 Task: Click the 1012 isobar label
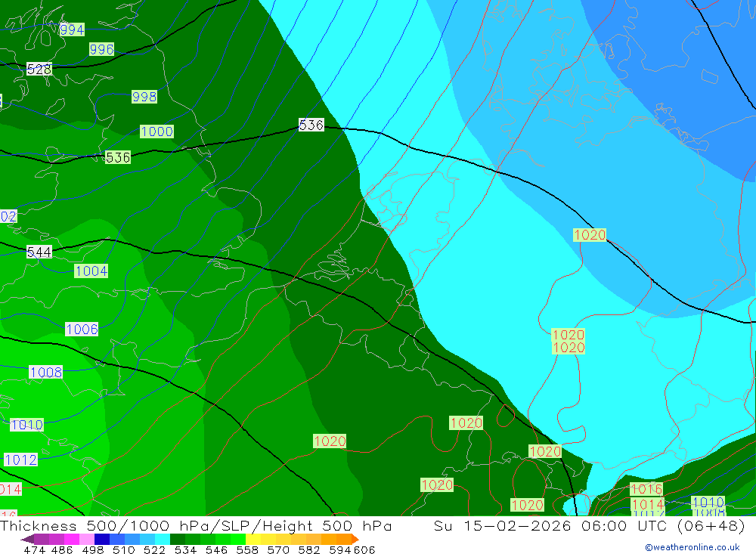(x=20, y=460)
